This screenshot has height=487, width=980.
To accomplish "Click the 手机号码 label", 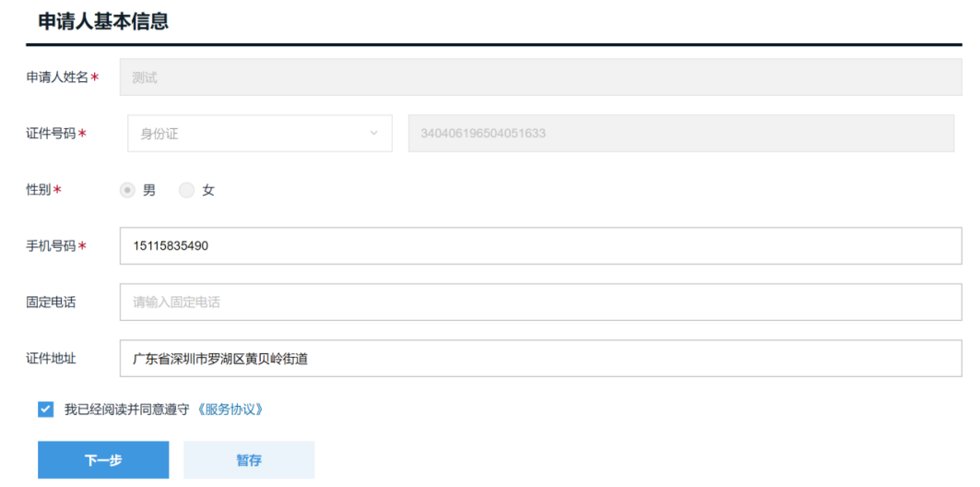I will click(51, 246).
